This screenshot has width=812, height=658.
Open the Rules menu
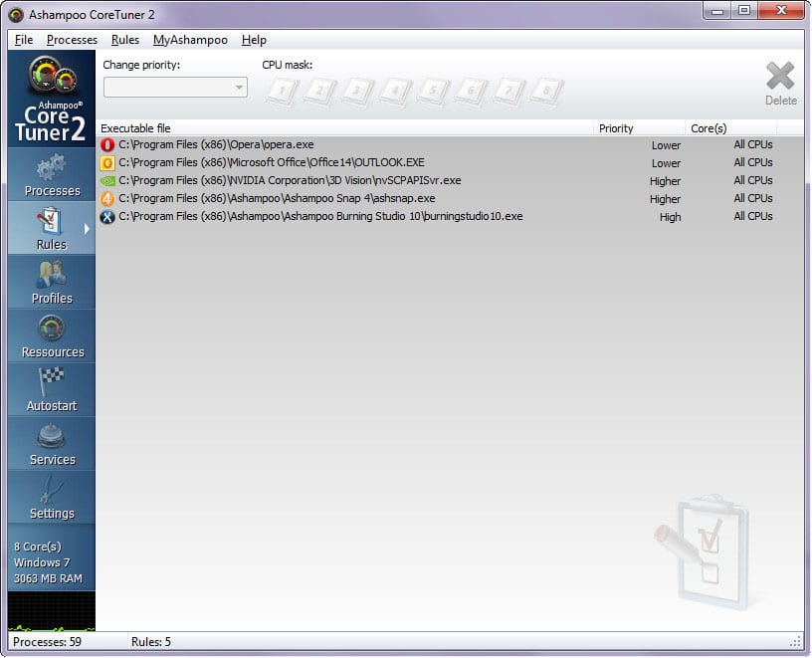click(125, 40)
